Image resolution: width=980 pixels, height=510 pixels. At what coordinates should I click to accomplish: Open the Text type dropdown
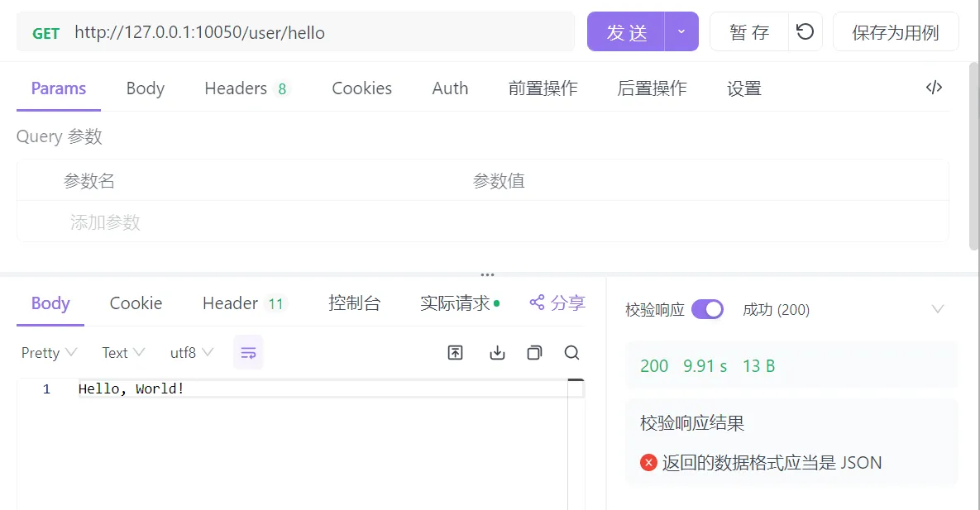(123, 352)
